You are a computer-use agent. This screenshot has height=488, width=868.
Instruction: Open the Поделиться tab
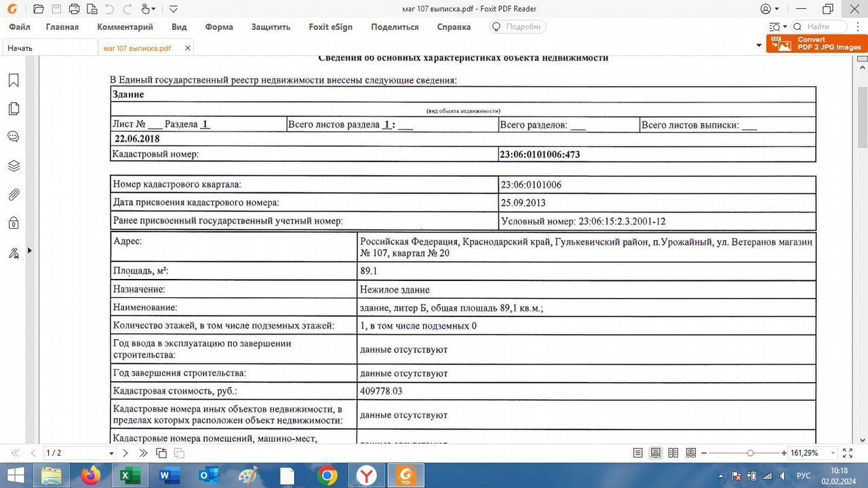(395, 27)
